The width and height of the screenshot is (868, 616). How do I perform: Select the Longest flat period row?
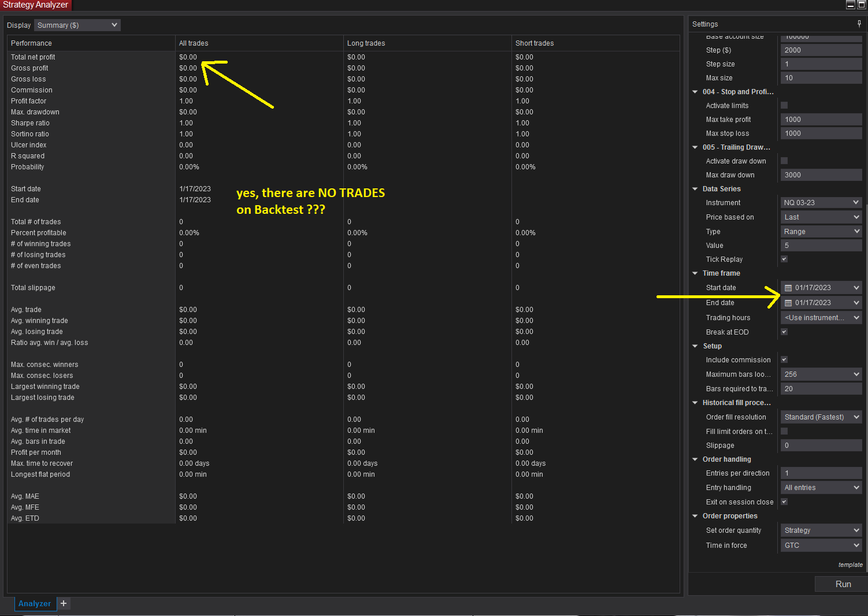point(343,474)
